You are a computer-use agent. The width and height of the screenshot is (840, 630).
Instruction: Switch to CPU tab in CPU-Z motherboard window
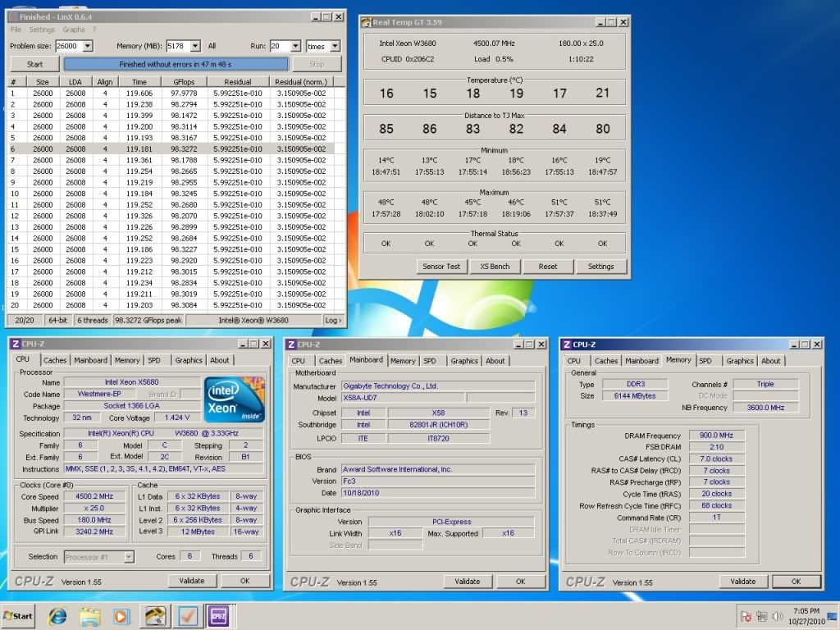pos(299,361)
